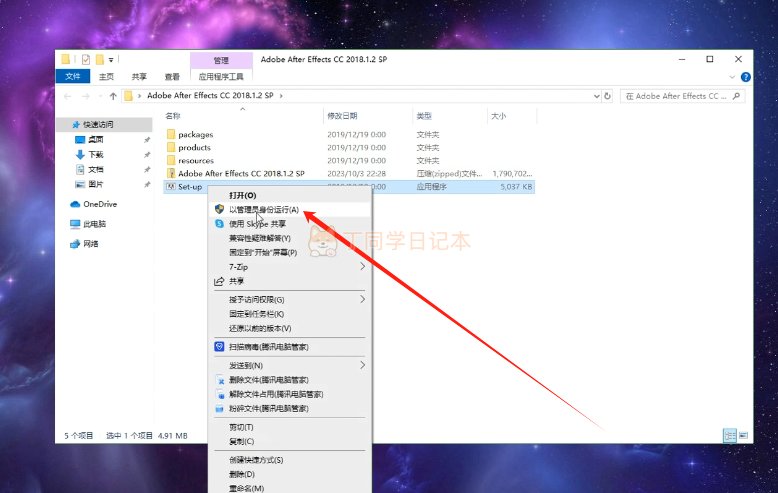Click new folder quick access icon
This screenshot has width=778, height=493.
point(100,60)
